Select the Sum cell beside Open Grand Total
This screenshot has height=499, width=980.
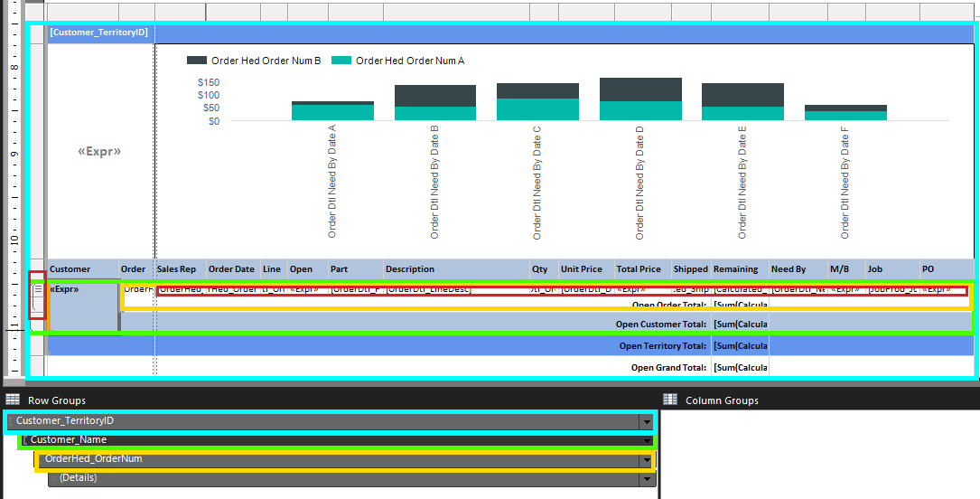740,368
